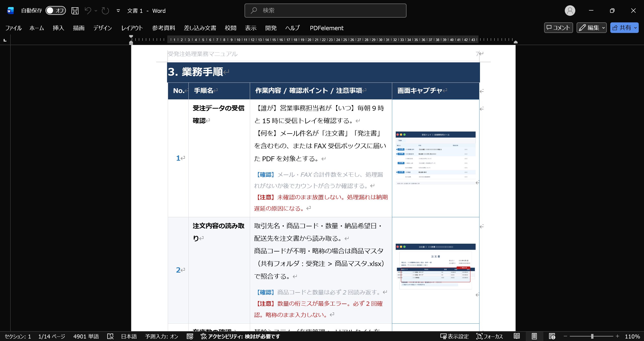This screenshot has width=644, height=341.
Task: Click the アクセシビリティ status message
Action: click(240, 336)
